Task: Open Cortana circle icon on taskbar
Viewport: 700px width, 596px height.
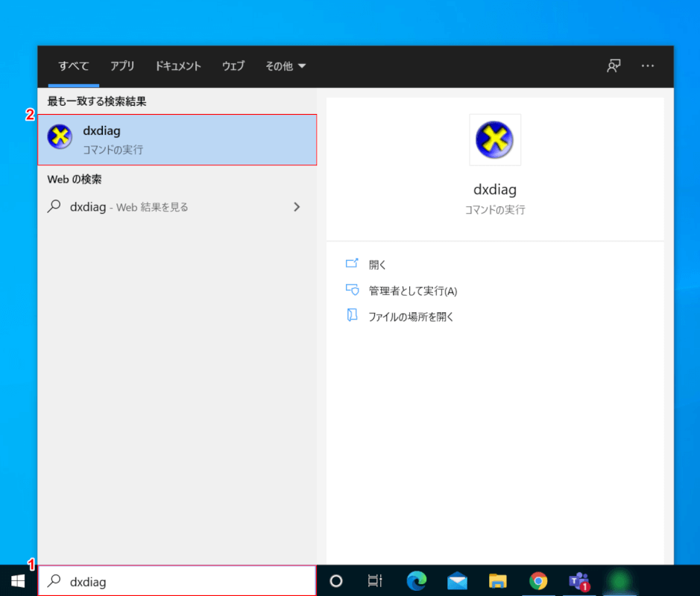Action: pyautogui.click(x=335, y=581)
